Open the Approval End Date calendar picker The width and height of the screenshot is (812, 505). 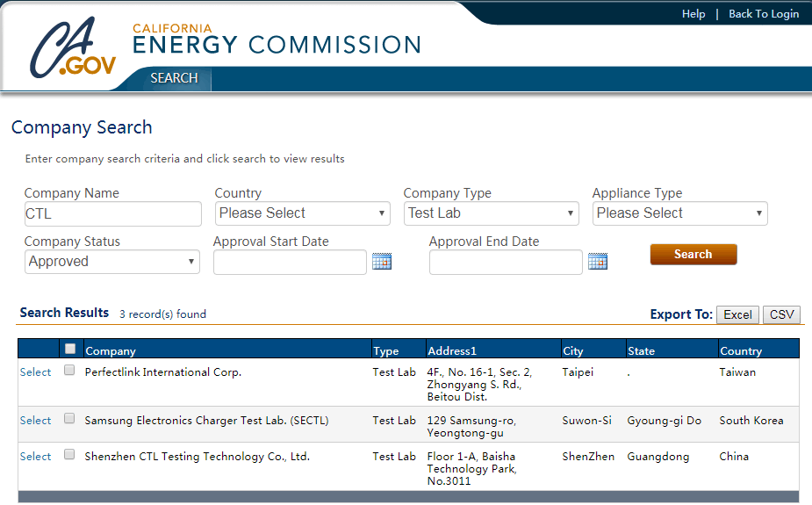pos(598,262)
